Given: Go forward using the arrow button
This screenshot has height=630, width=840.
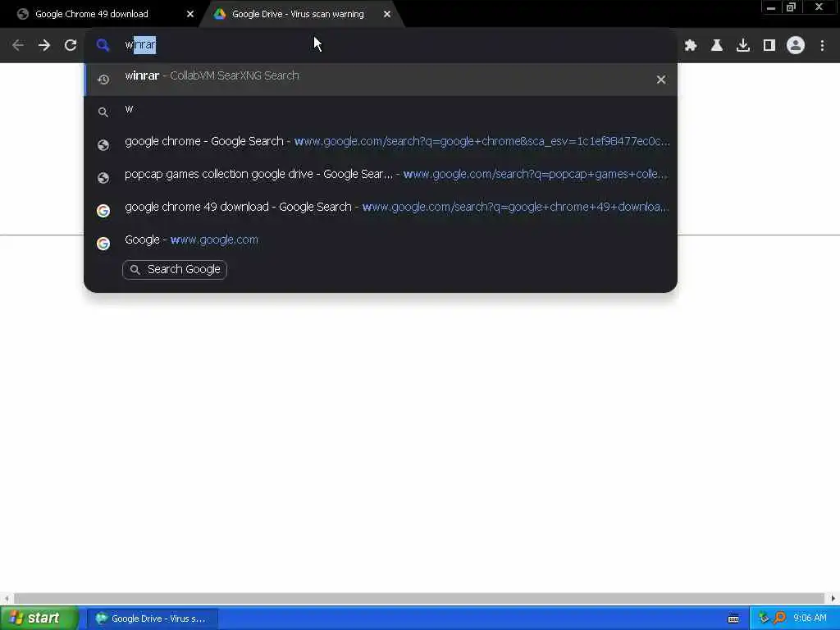Looking at the screenshot, I should pos(44,46).
